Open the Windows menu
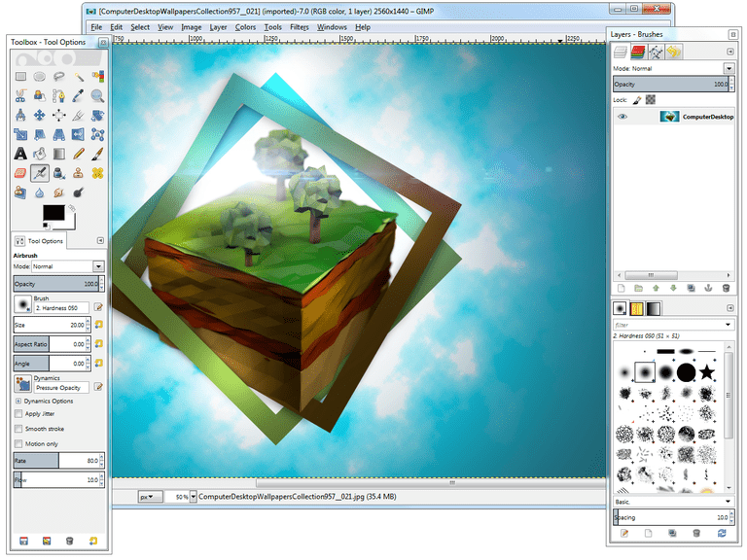Viewport: 747px width, 560px height. [332, 27]
